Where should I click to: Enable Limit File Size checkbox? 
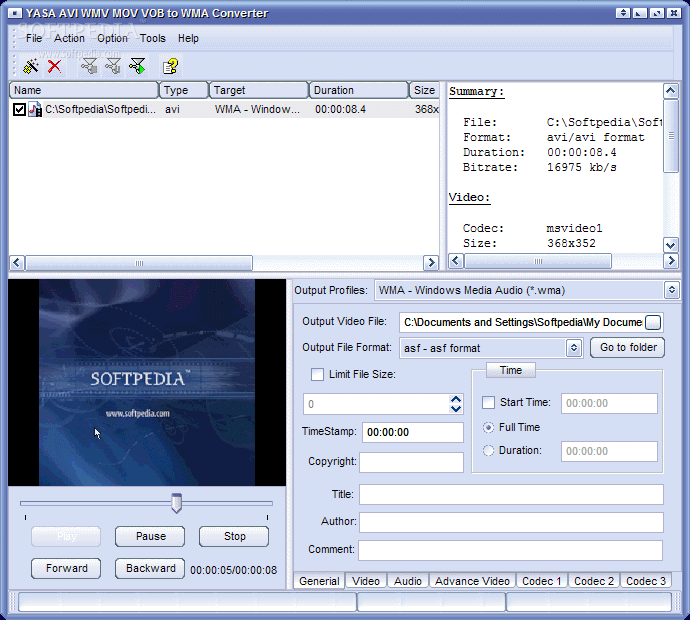pos(317,374)
